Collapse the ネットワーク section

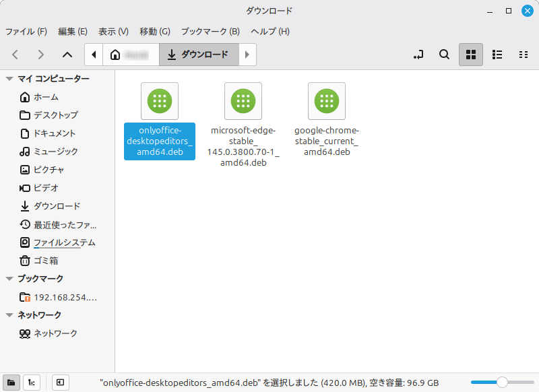[x=9, y=315]
